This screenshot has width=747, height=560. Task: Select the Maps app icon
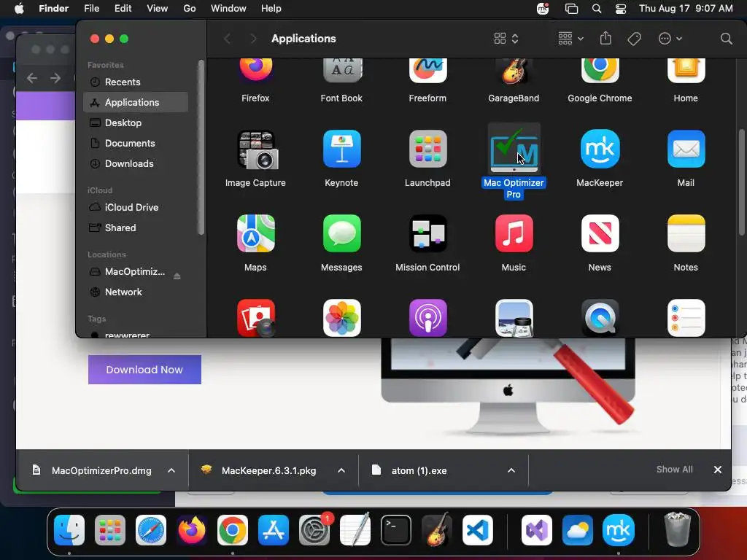coord(256,233)
